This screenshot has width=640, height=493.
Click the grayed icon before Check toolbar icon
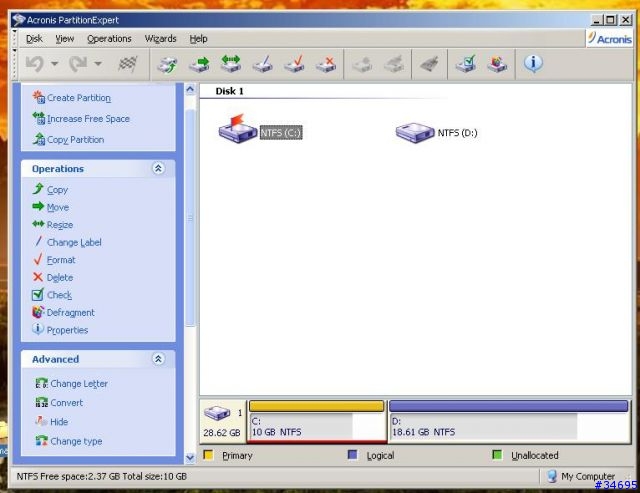click(x=429, y=64)
